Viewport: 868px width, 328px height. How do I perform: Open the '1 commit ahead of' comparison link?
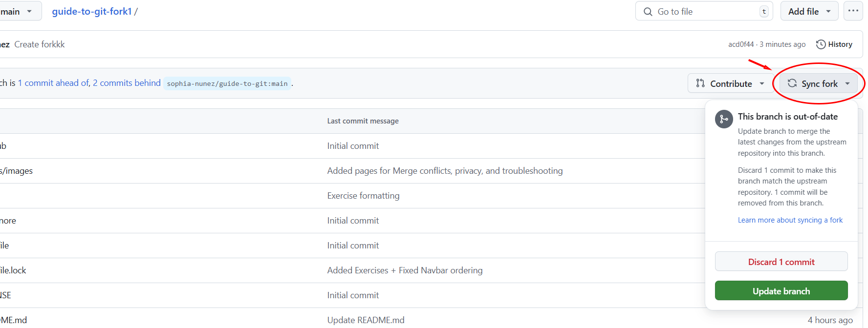(54, 83)
